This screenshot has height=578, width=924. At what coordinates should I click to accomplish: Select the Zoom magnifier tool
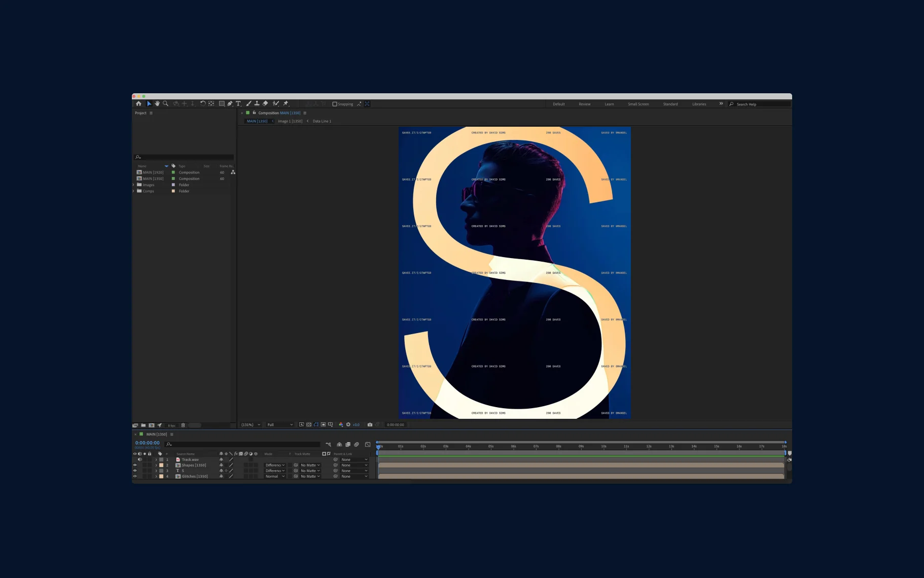pos(165,103)
